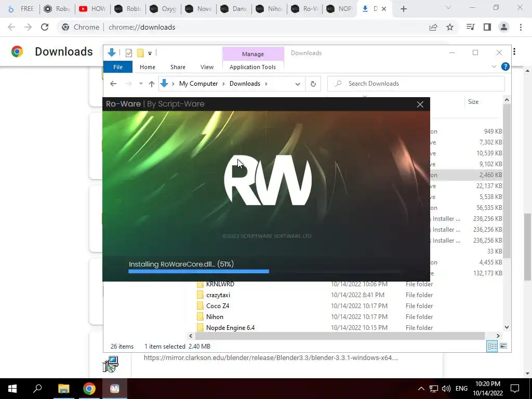Select the Nihon folder

tap(215, 316)
